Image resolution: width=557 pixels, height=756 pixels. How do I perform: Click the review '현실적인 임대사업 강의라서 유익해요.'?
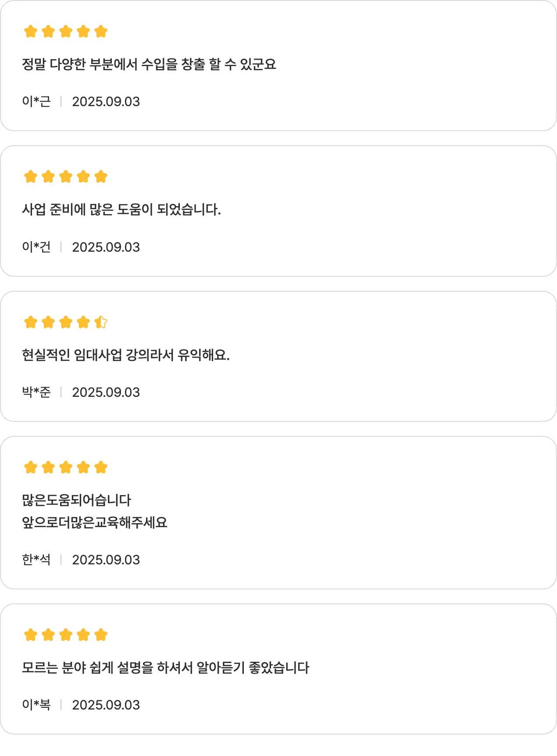(x=126, y=355)
